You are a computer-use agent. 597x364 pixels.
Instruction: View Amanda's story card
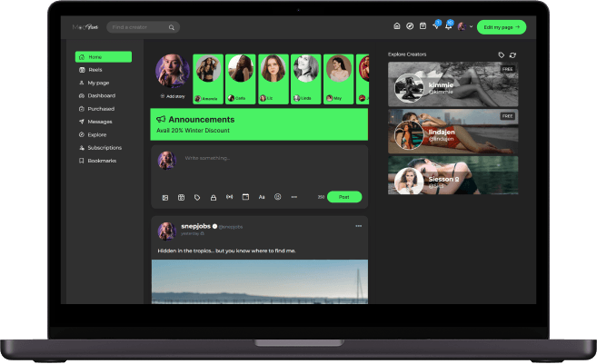click(208, 79)
